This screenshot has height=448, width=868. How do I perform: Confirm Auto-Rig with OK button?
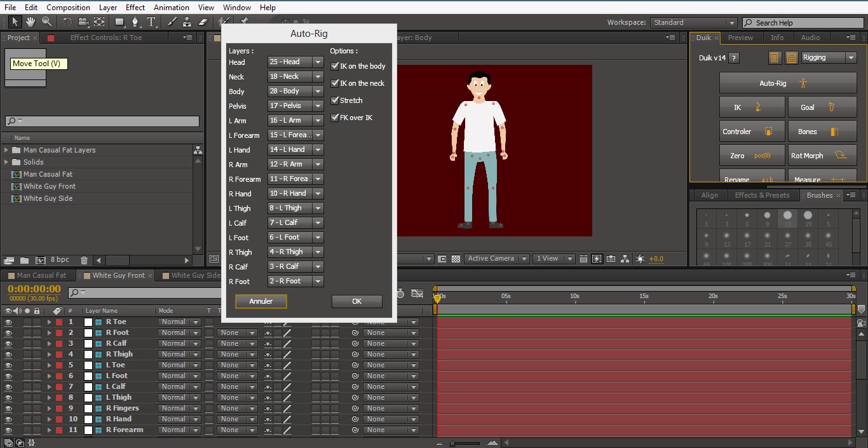(x=356, y=301)
